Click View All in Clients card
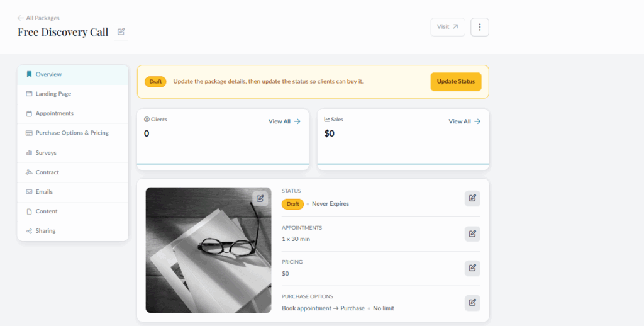Image resolution: width=644 pixels, height=326 pixels. tap(284, 121)
